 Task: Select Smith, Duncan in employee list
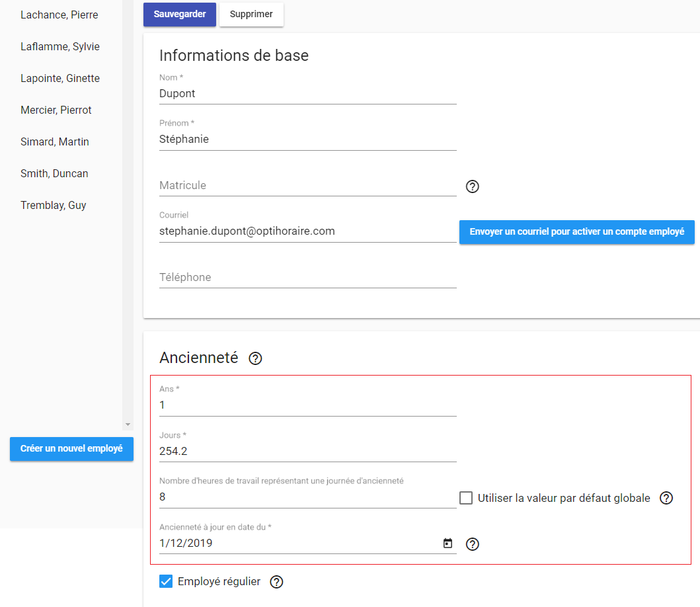(x=54, y=173)
